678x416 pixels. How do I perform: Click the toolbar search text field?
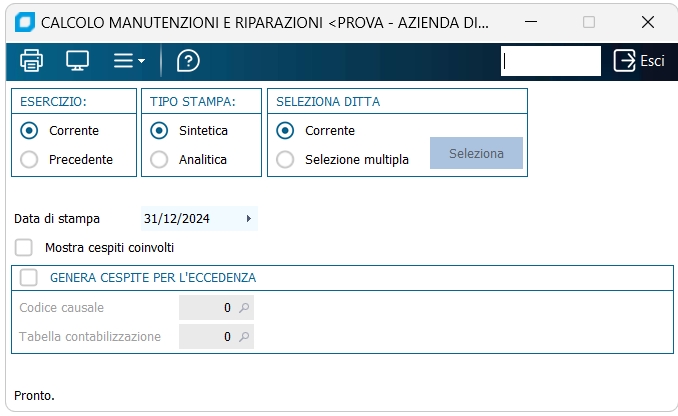[x=550, y=61]
